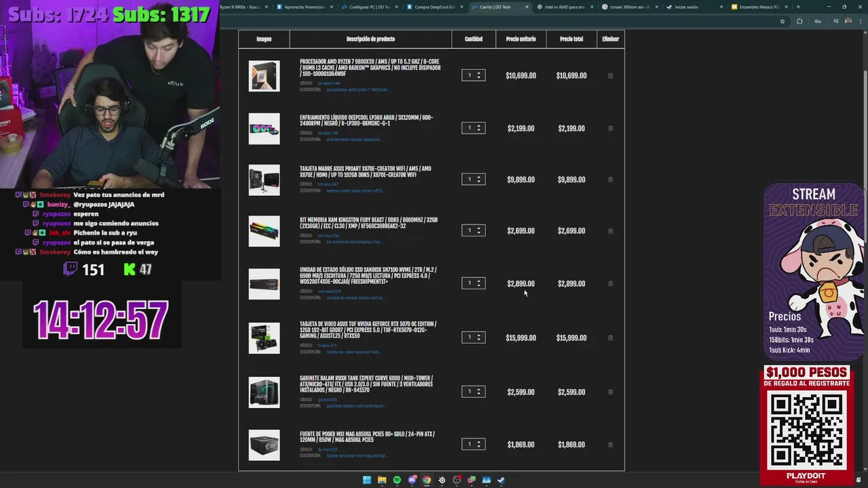This screenshot has width=868, height=488.
Task: Open SteelSeries app from the taskbar
Action: [441, 480]
